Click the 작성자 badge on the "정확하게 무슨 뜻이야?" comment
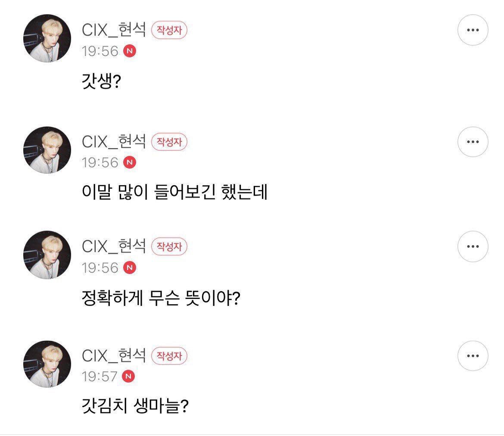The height and width of the screenshot is (436, 504). [169, 247]
